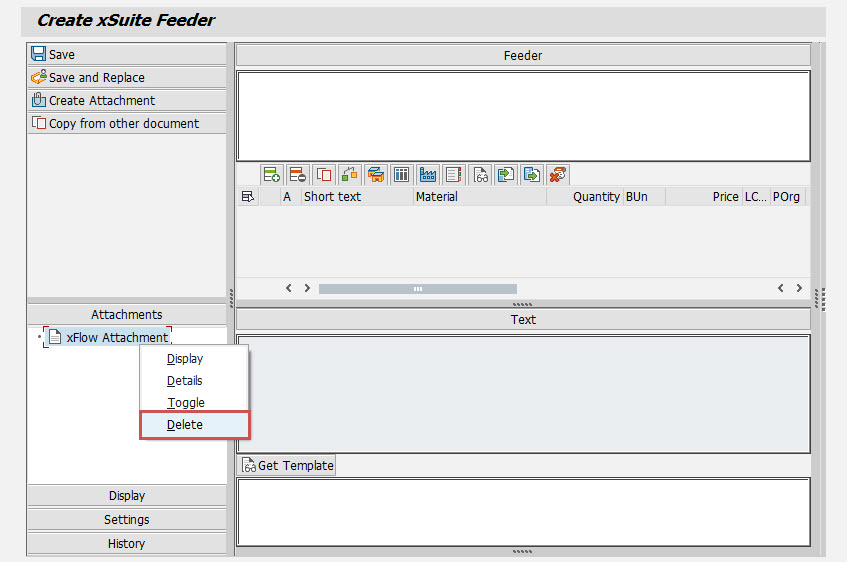Viewport: 847px width, 562px height.
Task: Click the Quantity column header
Action: point(585,197)
